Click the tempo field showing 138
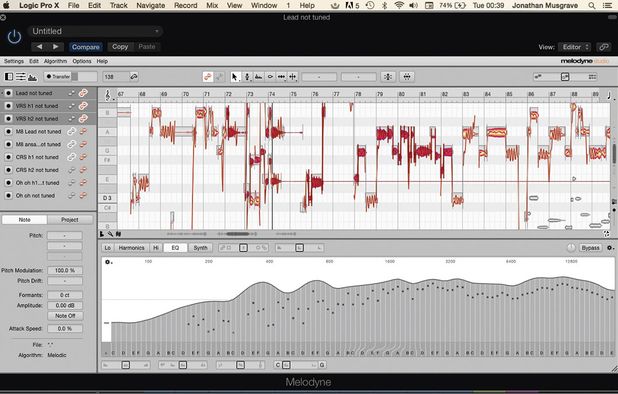Image resolution: width=618 pixels, height=394 pixels. click(x=115, y=77)
